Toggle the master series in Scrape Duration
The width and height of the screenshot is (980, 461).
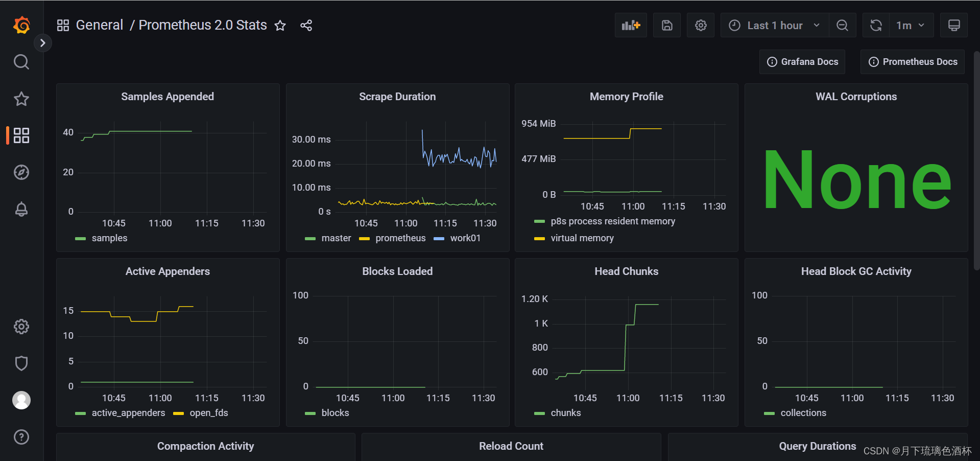click(x=336, y=238)
